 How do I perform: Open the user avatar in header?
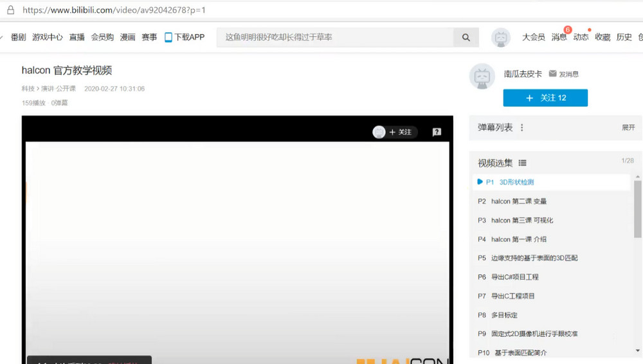(x=501, y=38)
